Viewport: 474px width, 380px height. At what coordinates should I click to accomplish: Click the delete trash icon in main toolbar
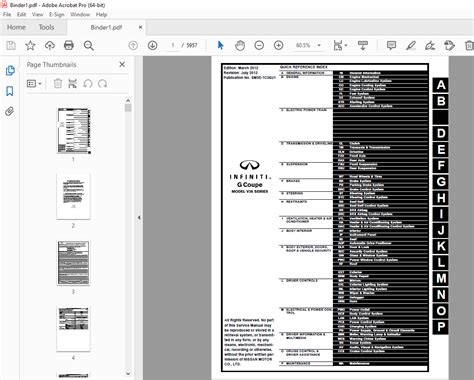469,45
